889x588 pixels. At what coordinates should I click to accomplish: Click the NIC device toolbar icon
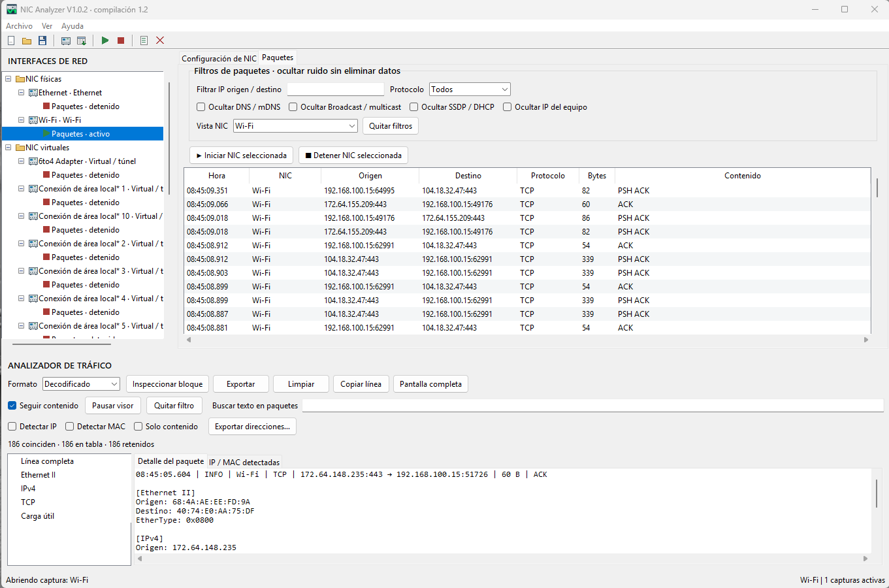66,41
